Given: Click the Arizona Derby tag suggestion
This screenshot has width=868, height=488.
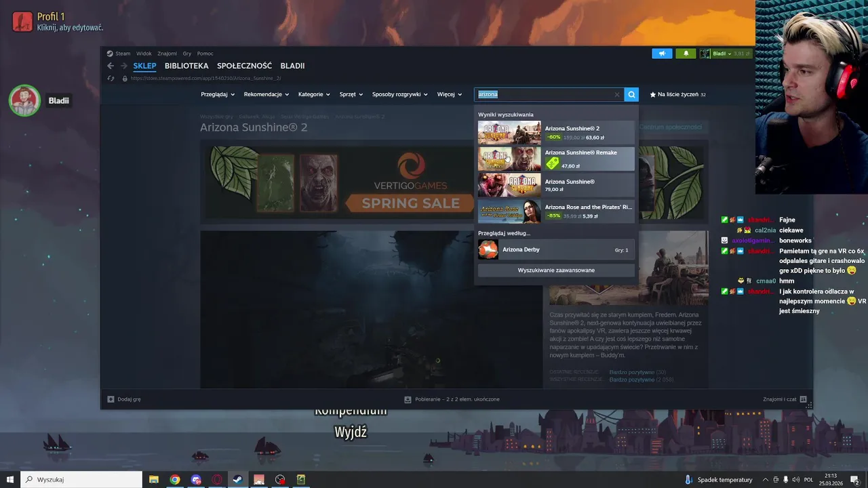Looking at the screenshot, I should [x=556, y=249].
